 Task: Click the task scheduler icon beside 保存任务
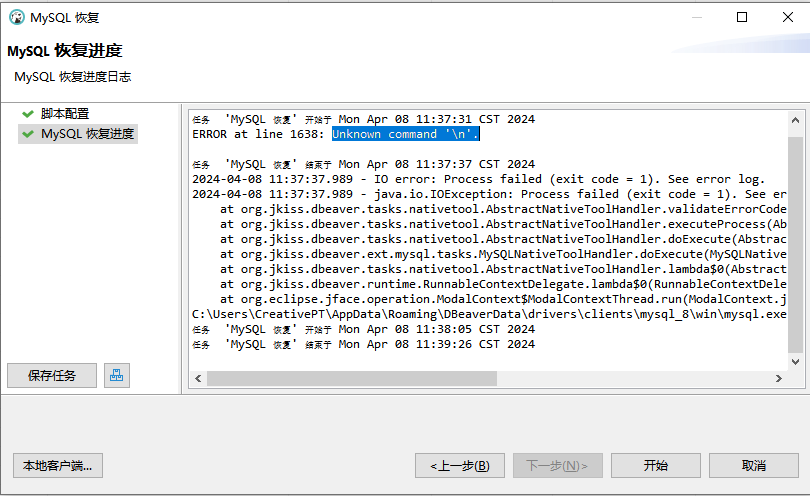[117, 376]
